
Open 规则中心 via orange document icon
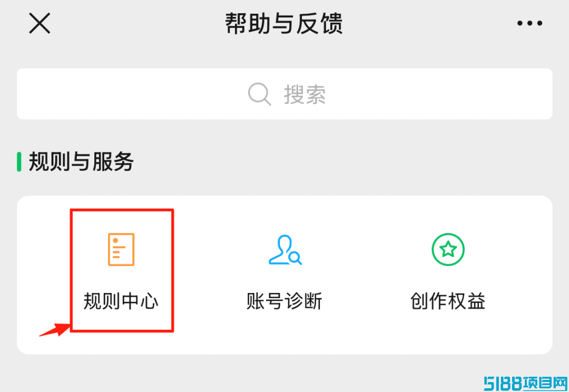[x=121, y=249]
